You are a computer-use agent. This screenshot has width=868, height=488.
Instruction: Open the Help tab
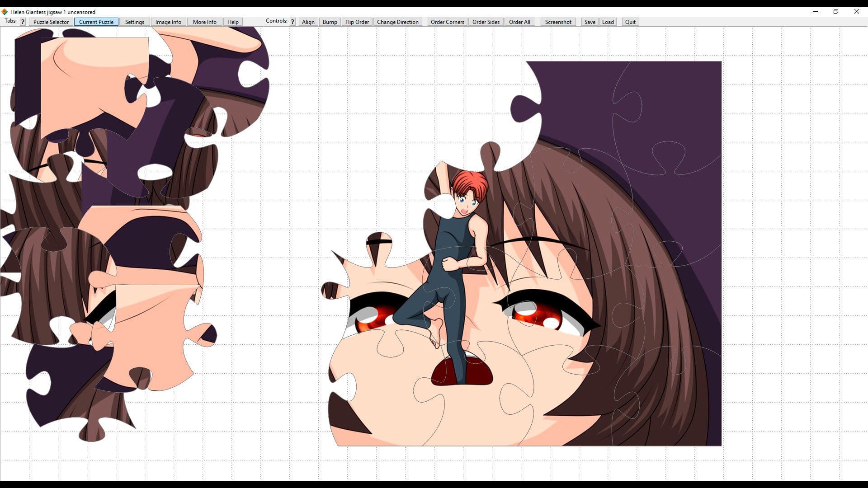coord(233,22)
